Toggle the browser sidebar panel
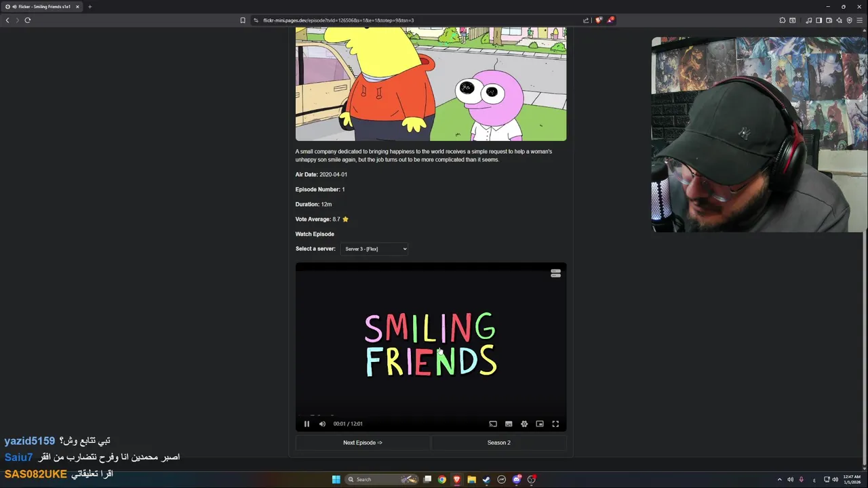Screen dimensions: 868x488 click(819, 20)
